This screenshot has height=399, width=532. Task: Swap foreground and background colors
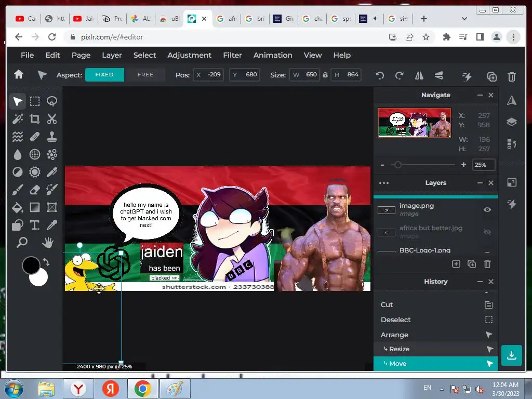click(x=46, y=262)
